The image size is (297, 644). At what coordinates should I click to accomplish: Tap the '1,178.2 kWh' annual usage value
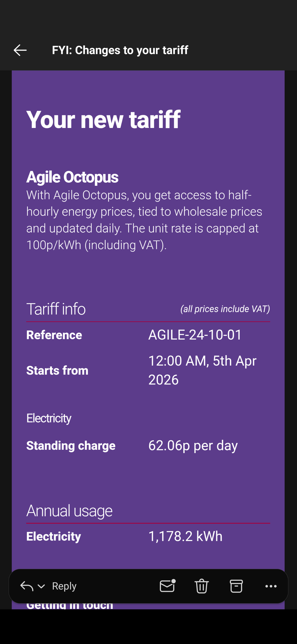tap(185, 536)
